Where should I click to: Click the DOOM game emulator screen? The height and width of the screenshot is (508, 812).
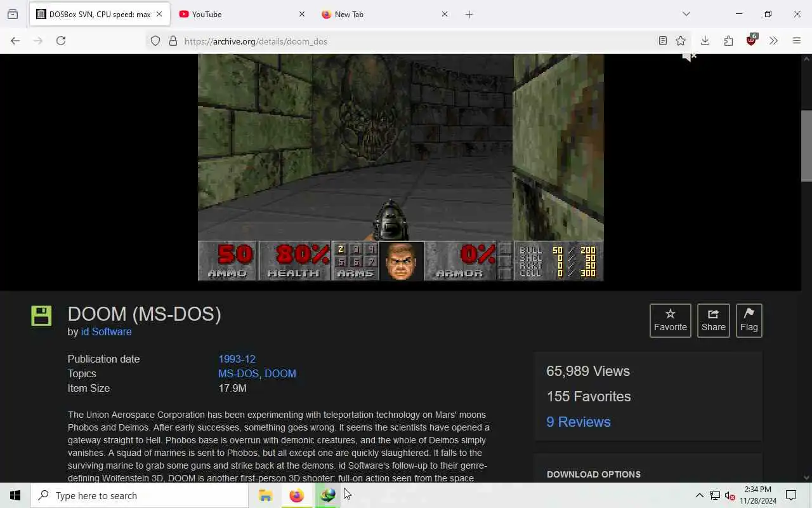pyautogui.click(x=400, y=167)
